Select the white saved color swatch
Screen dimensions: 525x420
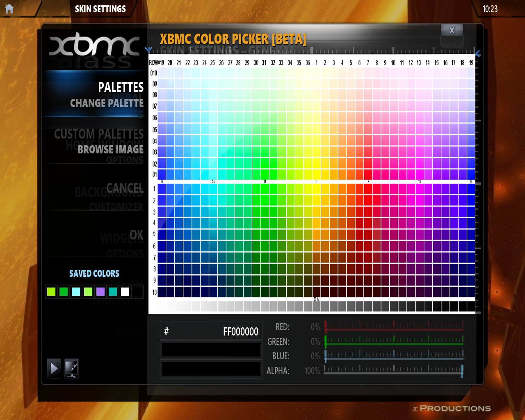coord(125,292)
